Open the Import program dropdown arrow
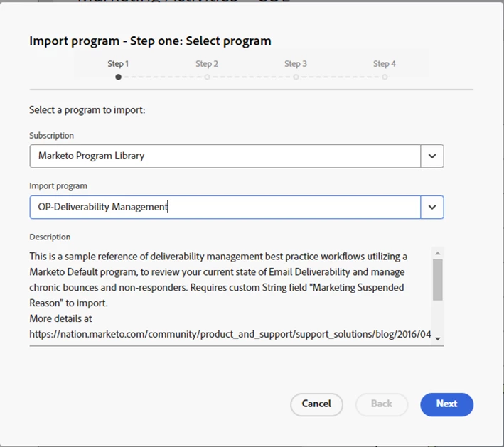The width and height of the screenshot is (504, 447). click(432, 207)
